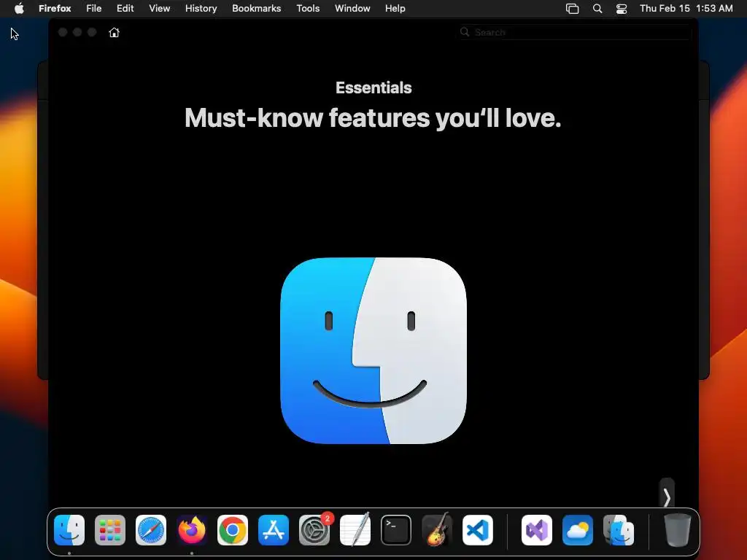The height and width of the screenshot is (560, 747).
Task: Switch to Firefox in the Dock
Action: 192,530
